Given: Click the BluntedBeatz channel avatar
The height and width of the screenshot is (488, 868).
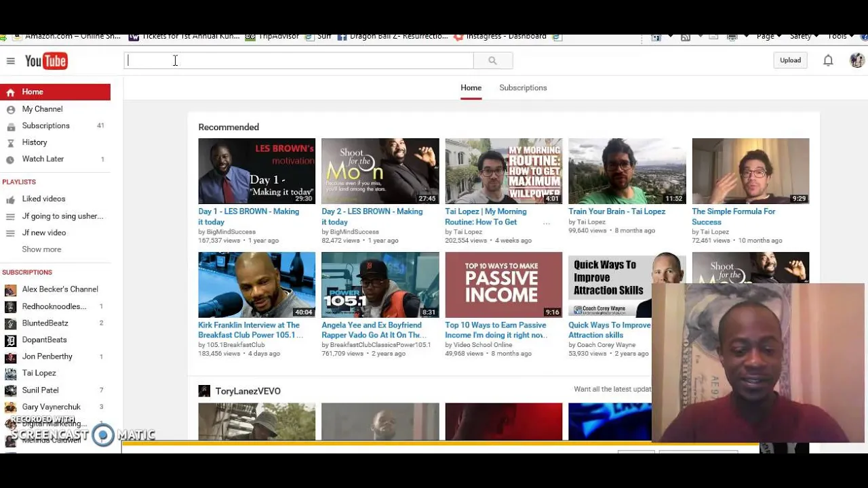Looking at the screenshot, I should [10, 324].
